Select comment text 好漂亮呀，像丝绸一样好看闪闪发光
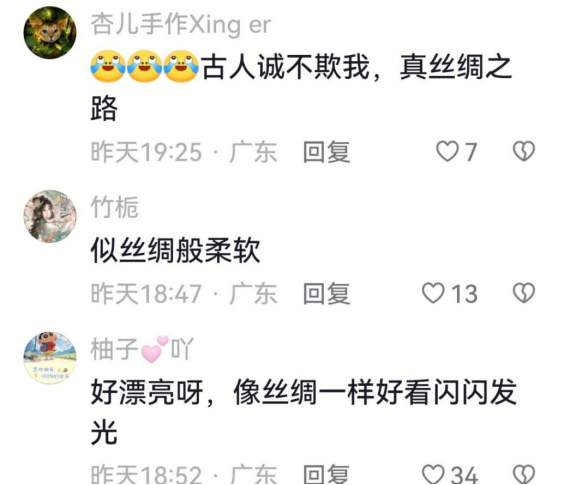The height and width of the screenshot is (485, 564). [304, 412]
